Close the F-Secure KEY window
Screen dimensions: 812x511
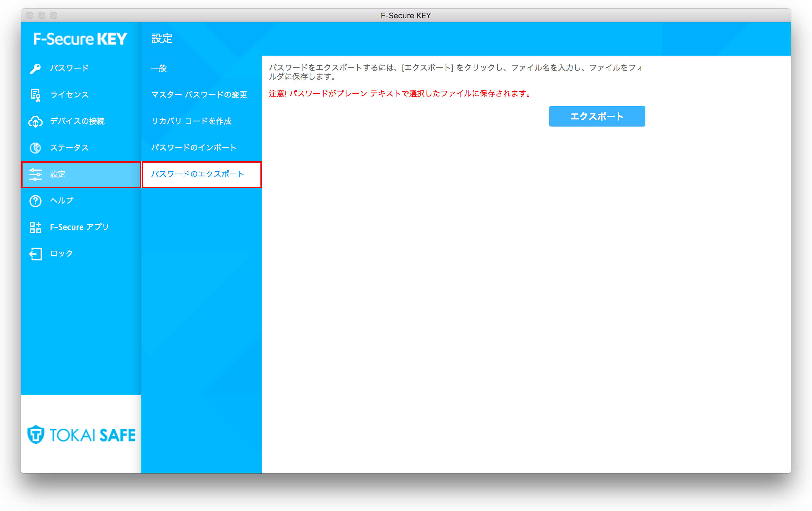pyautogui.click(x=30, y=15)
